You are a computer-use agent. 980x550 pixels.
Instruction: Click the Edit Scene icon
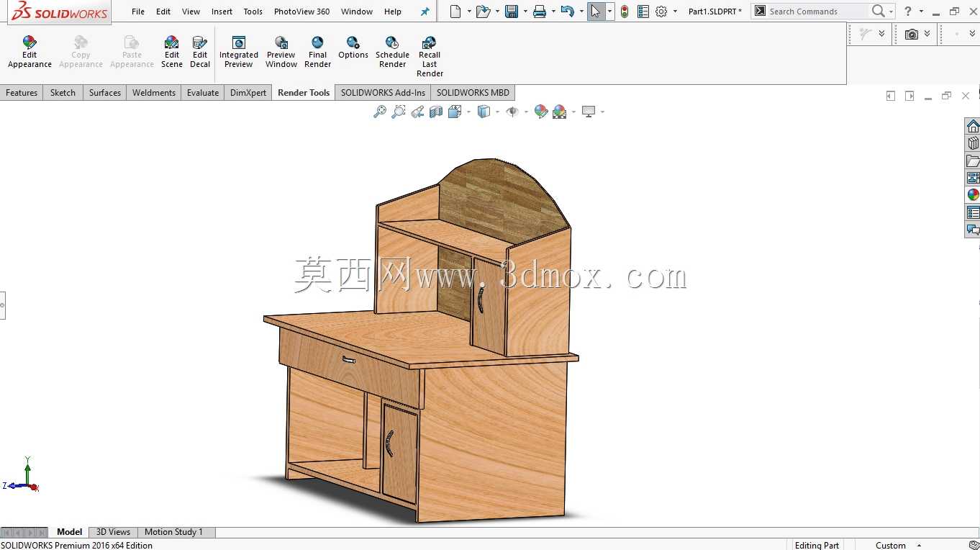click(172, 52)
